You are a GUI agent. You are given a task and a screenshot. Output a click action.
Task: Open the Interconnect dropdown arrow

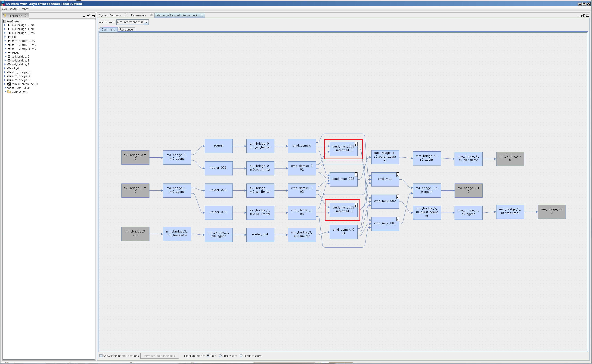coord(146,22)
